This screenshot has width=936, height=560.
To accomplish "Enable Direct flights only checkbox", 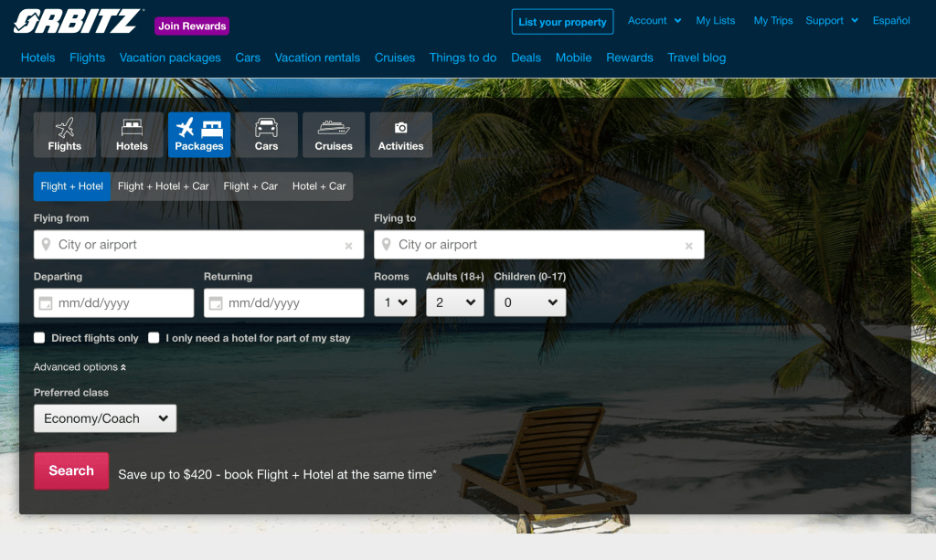I will point(39,338).
